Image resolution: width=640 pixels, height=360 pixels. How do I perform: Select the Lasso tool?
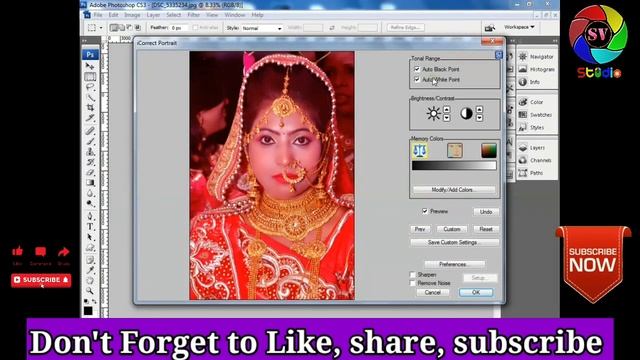[x=90, y=87]
